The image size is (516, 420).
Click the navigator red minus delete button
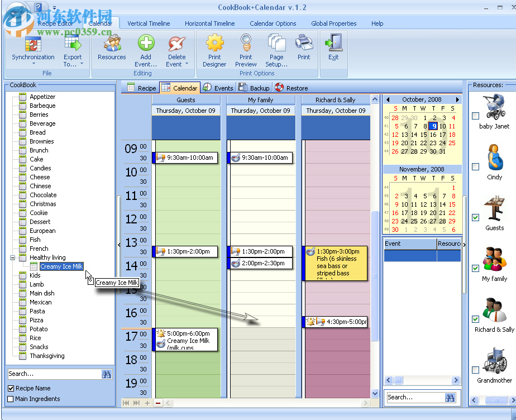158,403
